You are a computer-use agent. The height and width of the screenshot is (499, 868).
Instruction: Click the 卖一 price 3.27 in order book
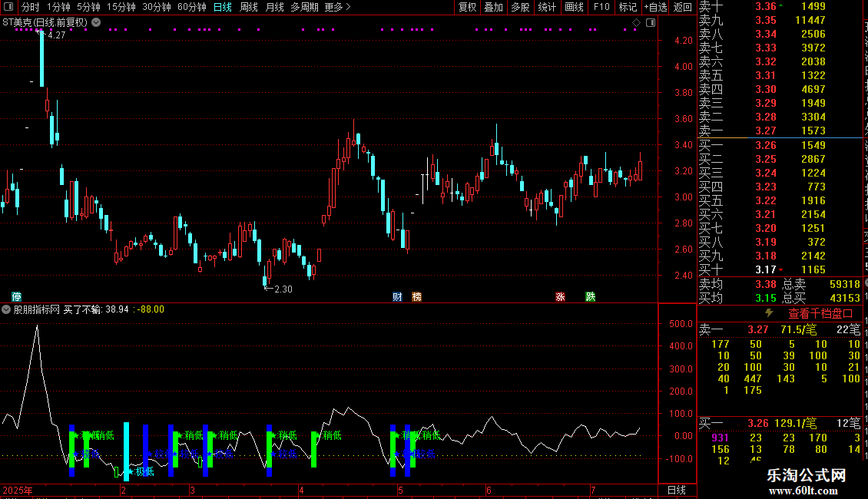pos(766,131)
